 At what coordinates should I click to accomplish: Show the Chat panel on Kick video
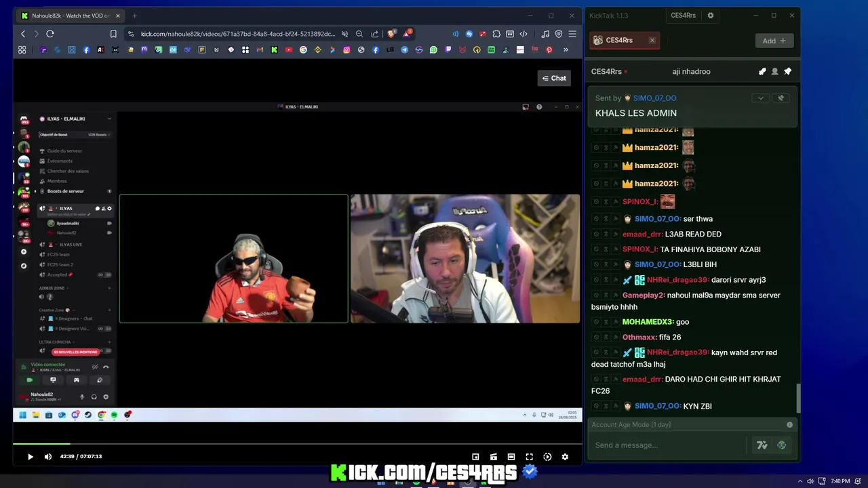pos(554,78)
